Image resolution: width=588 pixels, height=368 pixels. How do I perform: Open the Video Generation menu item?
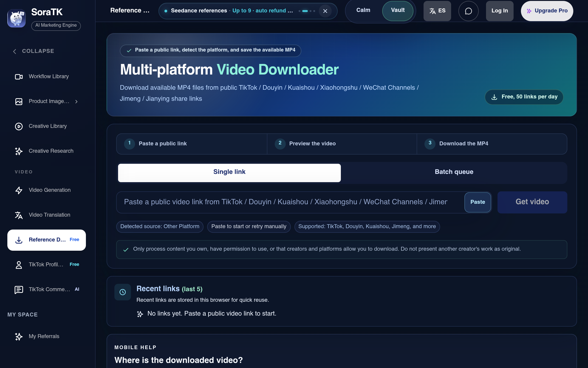click(x=46, y=190)
